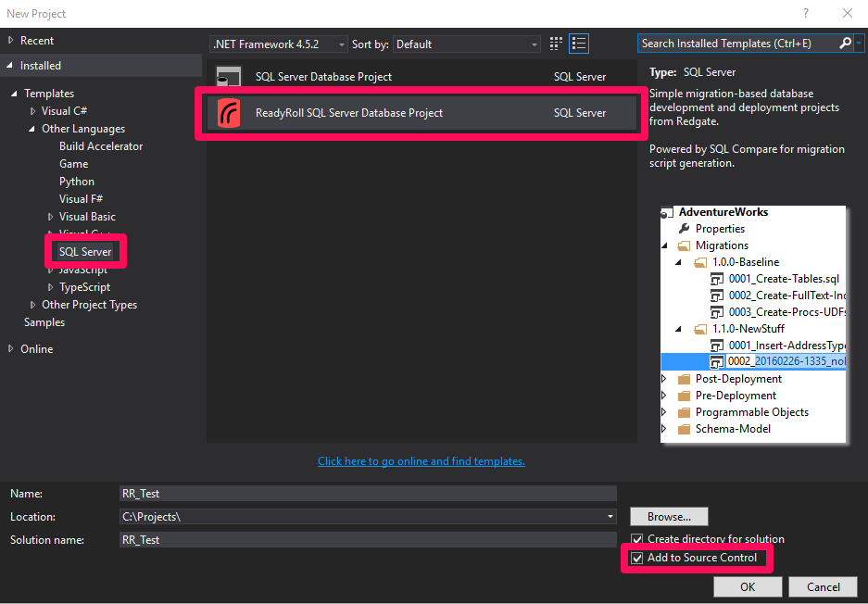This screenshot has height=604, width=868.
Task: Collapse the Installed section
Action: tap(10, 66)
